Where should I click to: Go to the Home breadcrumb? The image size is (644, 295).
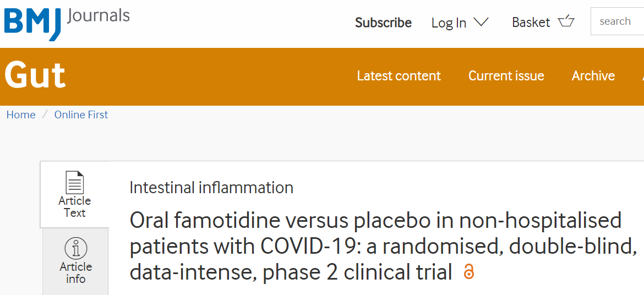21,114
